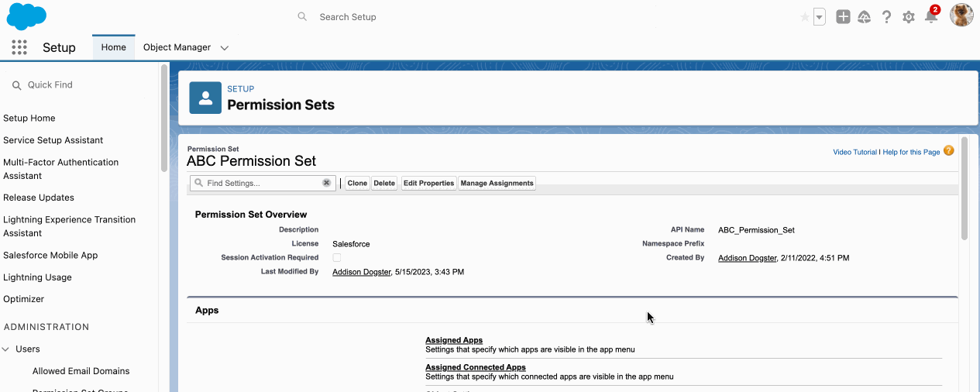980x392 pixels.
Task: Click Manage Assignments button
Action: pos(497,184)
